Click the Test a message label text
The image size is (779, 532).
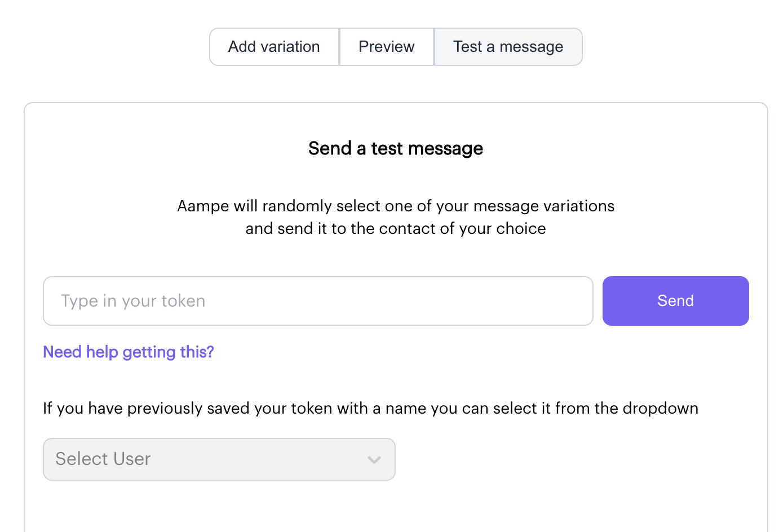click(508, 47)
